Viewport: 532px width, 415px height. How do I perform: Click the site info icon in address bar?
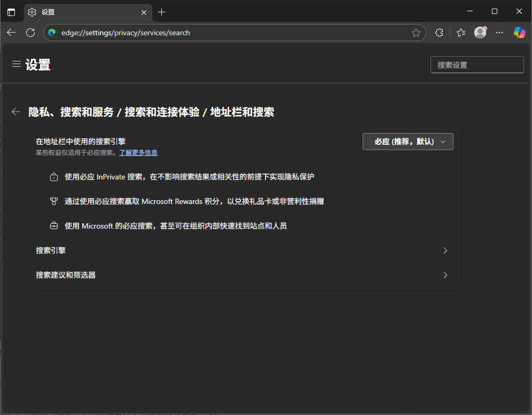click(51, 32)
